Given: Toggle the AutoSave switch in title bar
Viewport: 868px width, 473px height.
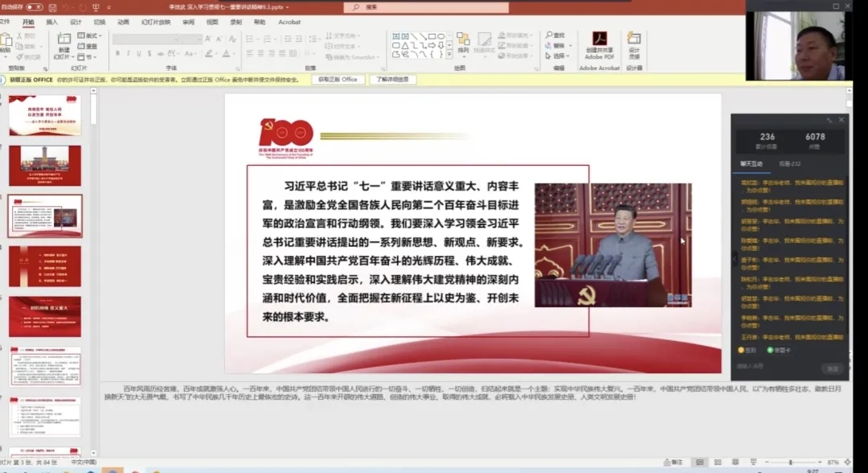Looking at the screenshot, I should pyautogui.click(x=34, y=7).
